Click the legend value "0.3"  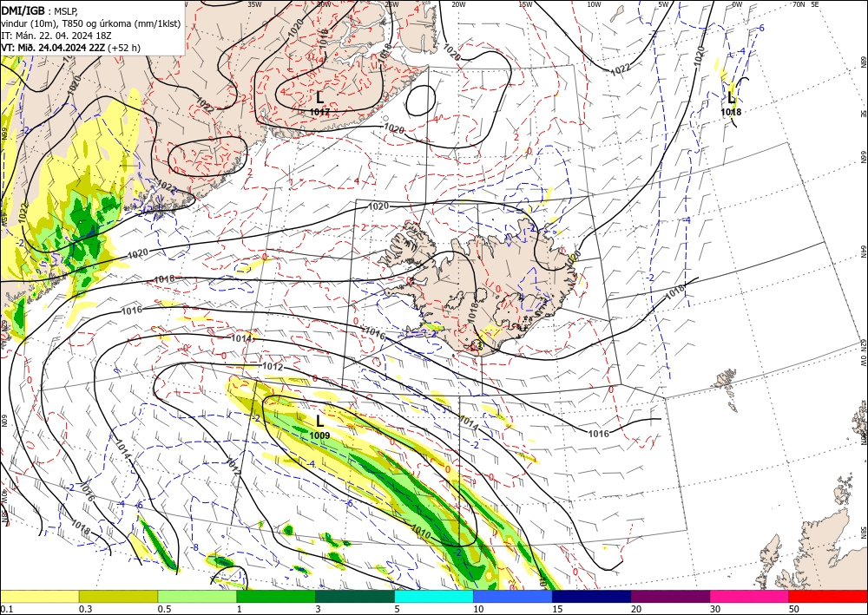pyautogui.click(x=85, y=609)
